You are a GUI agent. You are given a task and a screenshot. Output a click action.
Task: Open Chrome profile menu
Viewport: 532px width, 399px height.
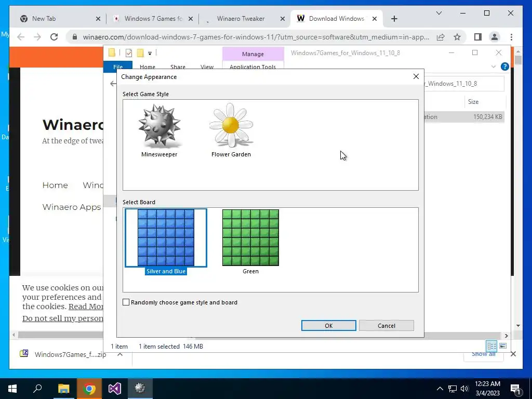[x=495, y=37]
